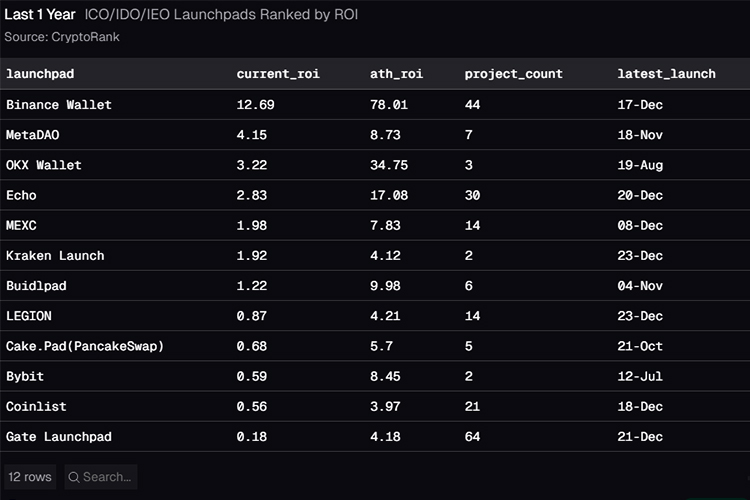Click the latest_launch column header
Screen dimensions: 750x500
click(666, 74)
